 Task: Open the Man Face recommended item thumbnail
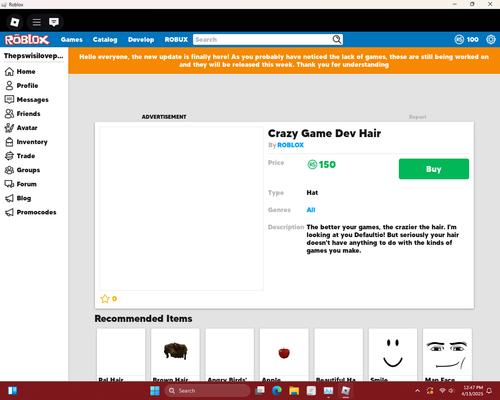coord(447,353)
